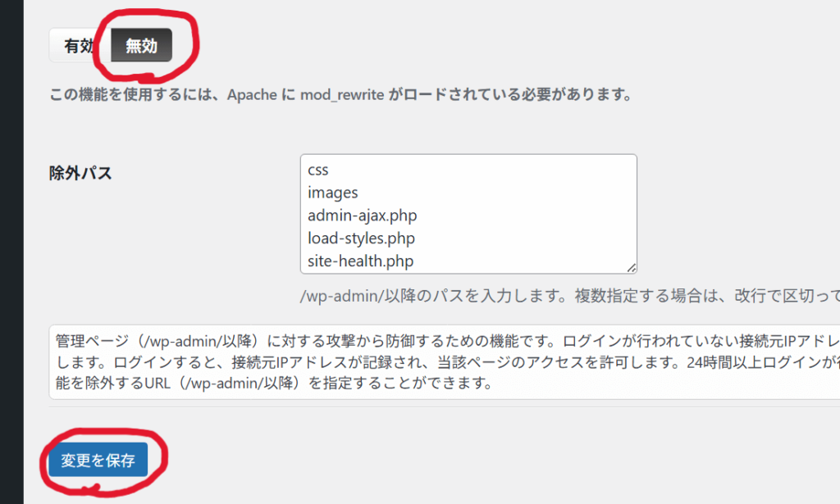Click inside the 除外パス textarea
Screen dimensions: 840x504
pyautogui.click(x=468, y=215)
